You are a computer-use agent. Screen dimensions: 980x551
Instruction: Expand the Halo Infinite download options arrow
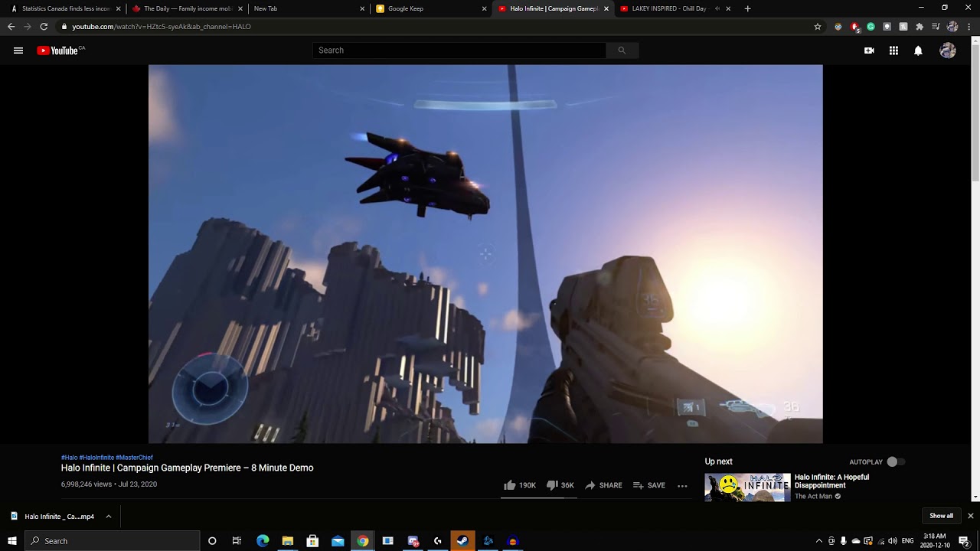coord(109,517)
